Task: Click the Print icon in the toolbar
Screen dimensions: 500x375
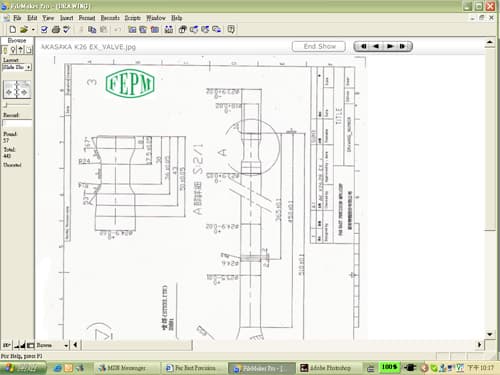Action: click(x=56, y=29)
